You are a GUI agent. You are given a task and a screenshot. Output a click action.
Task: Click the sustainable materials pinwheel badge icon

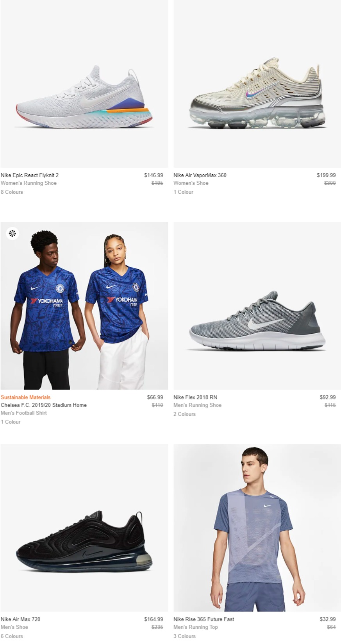pos(12,234)
